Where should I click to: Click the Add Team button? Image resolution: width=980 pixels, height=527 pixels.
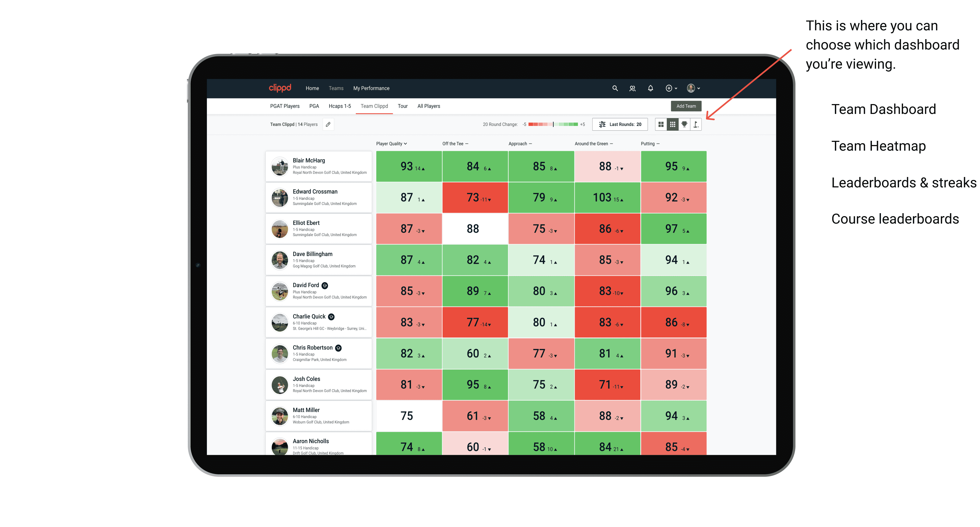pos(686,106)
